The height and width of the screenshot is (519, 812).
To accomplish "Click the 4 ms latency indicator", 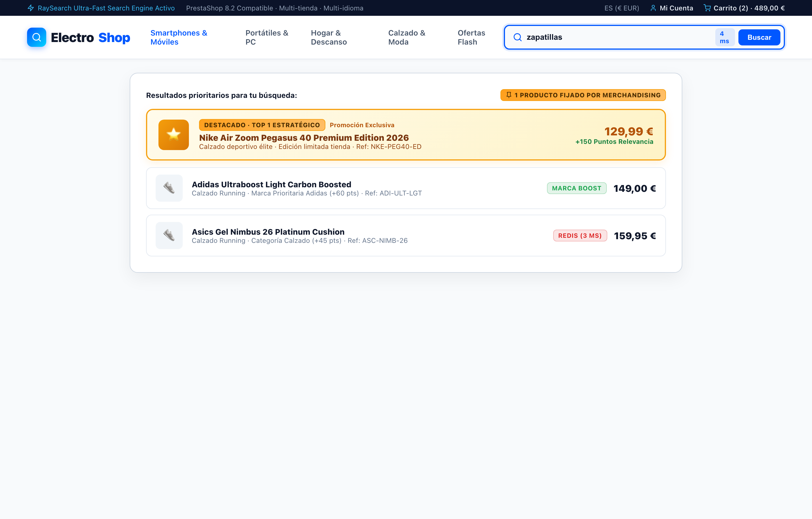I will click(725, 37).
